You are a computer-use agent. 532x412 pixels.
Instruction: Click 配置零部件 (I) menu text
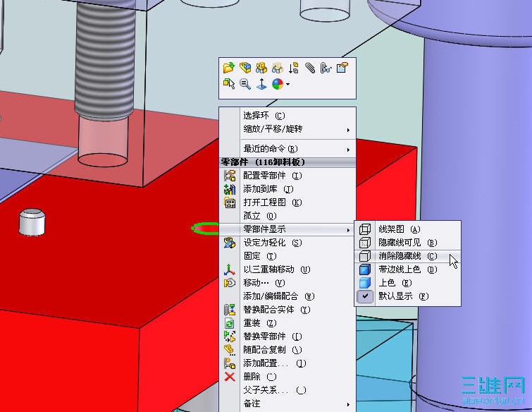pos(273,176)
